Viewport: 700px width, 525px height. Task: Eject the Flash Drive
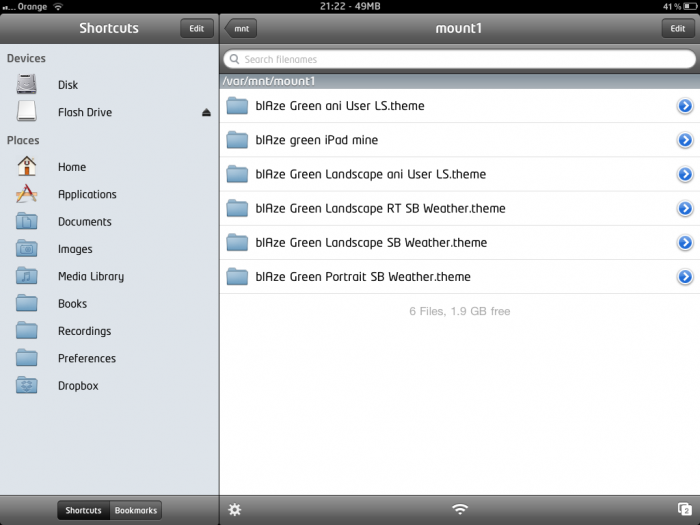(206, 112)
